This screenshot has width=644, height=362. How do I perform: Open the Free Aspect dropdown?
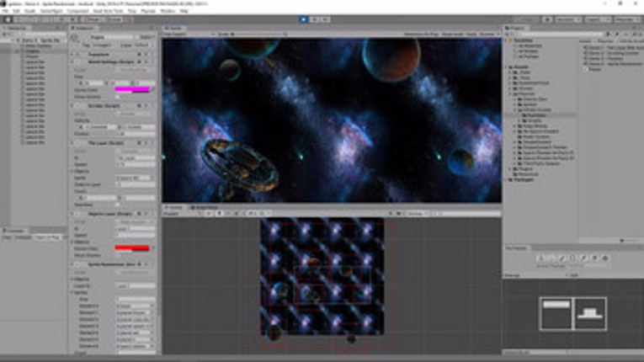coord(187,35)
